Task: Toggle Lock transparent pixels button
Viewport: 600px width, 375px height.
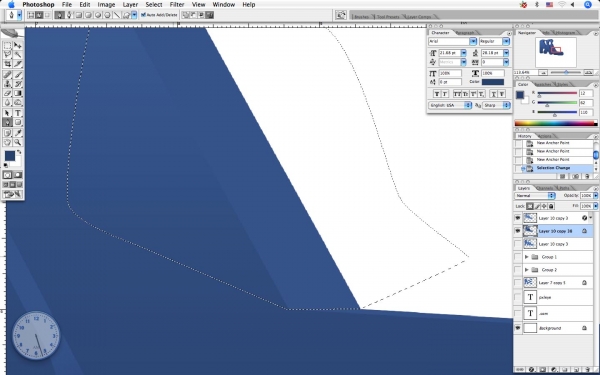Action: 530,206
